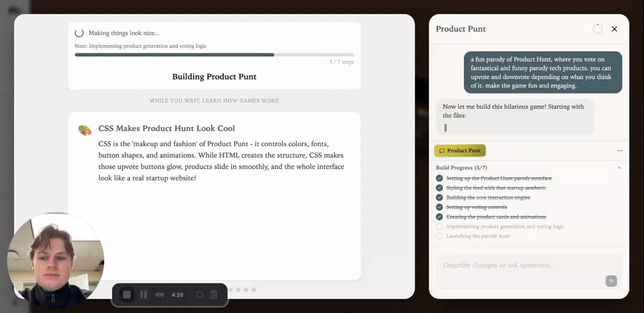Click checkmark for Setting up voting controls
The width and height of the screenshot is (644, 313).
pos(439,207)
